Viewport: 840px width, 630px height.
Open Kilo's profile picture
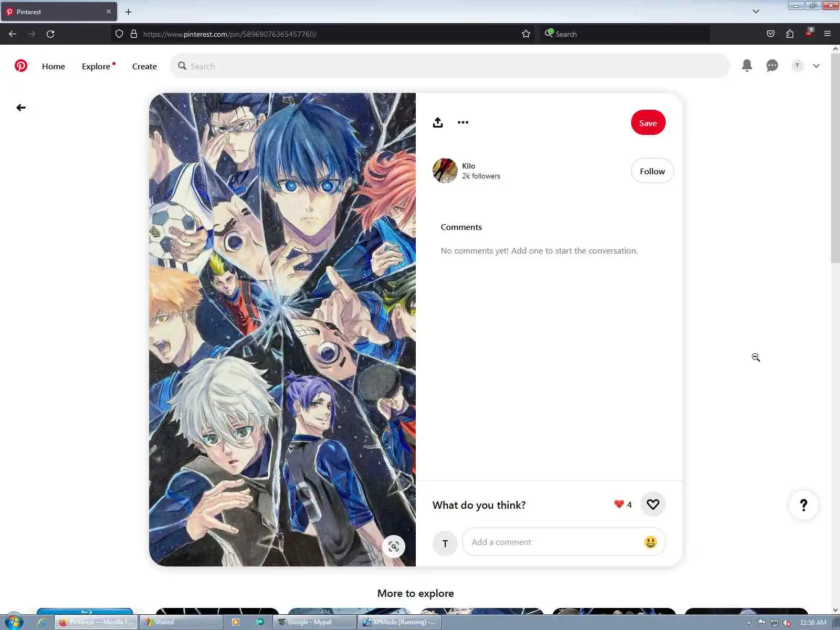click(445, 171)
